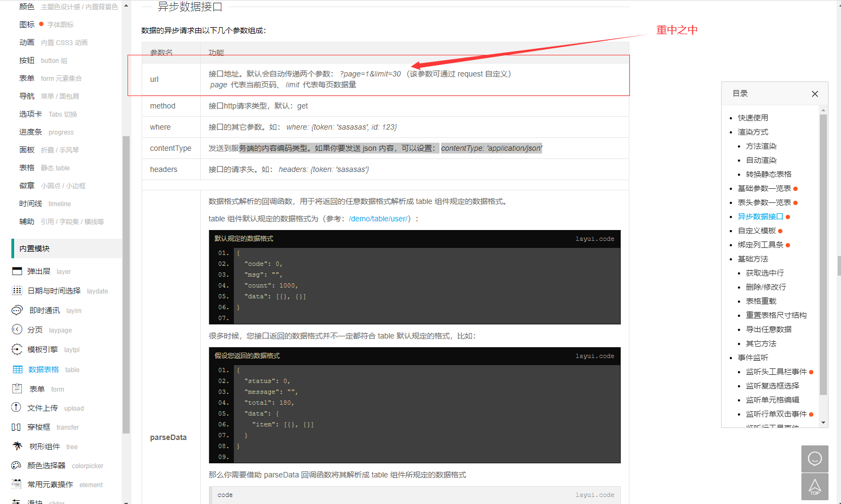This screenshot has width=841, height=504.
Task: Click the 树形组件 tree icon
Action: point(17,446)
